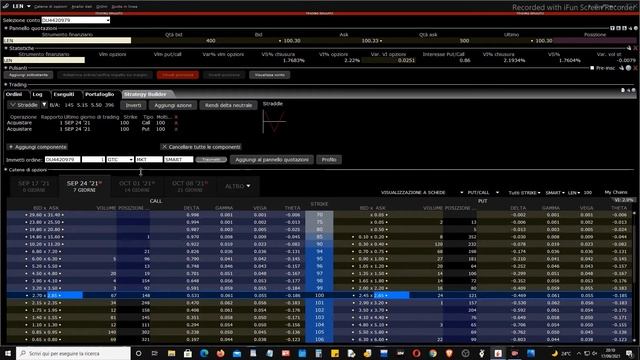Image resolution: width=640 pixels, height=360 pixels.
Task: Select the OCT 01 '21 expiry tab
Action: pos(137,186)
